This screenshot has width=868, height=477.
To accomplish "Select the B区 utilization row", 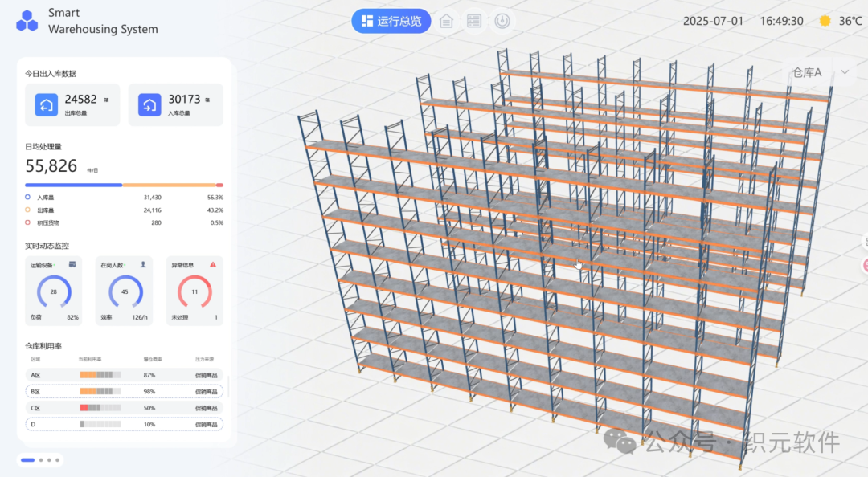I will click(124, 391).
